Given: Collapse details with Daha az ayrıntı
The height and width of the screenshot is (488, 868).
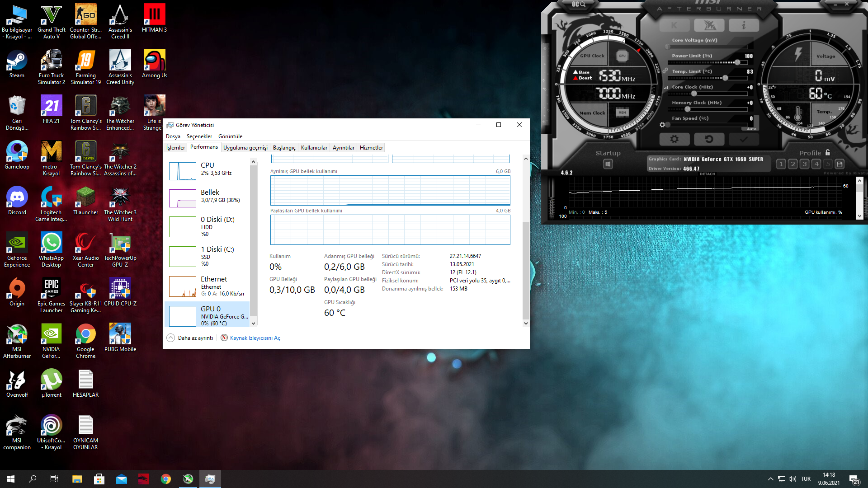Looking at the screenshot, I should (195, 338).
